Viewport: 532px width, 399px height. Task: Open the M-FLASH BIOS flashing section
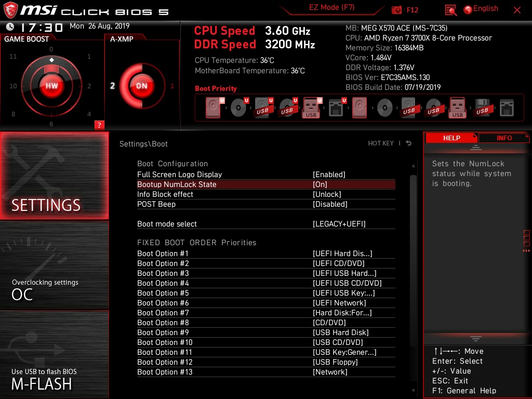coord(54,354)
